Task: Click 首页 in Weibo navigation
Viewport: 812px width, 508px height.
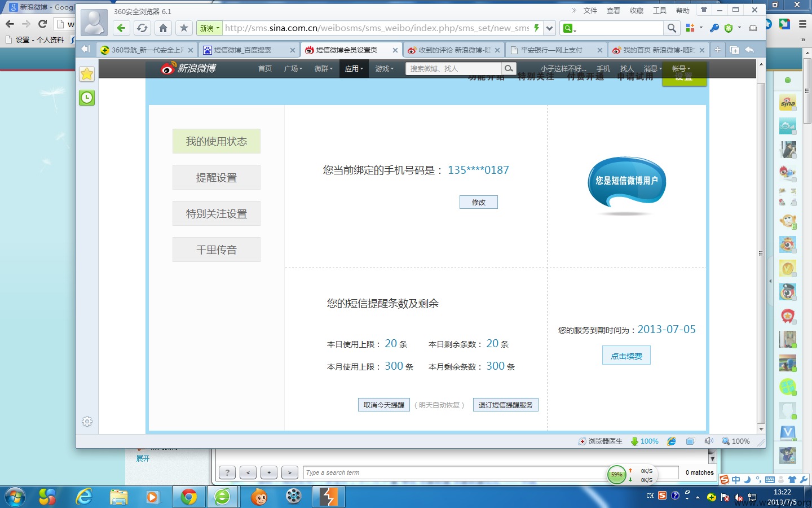Action: pyautogui.click(x=265, y=68)
